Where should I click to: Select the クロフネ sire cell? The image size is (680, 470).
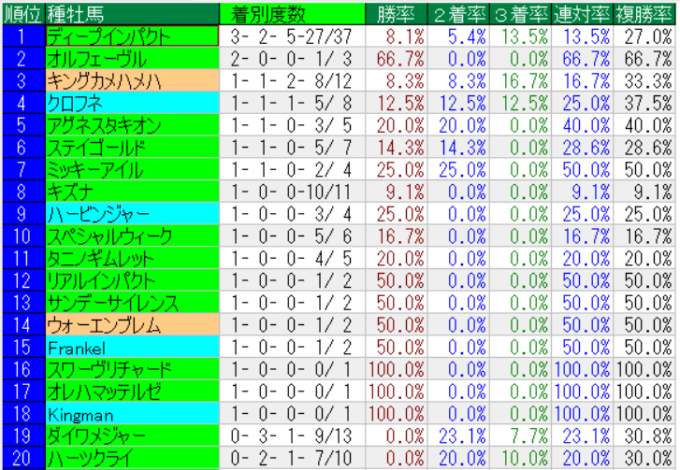[131, 102]
